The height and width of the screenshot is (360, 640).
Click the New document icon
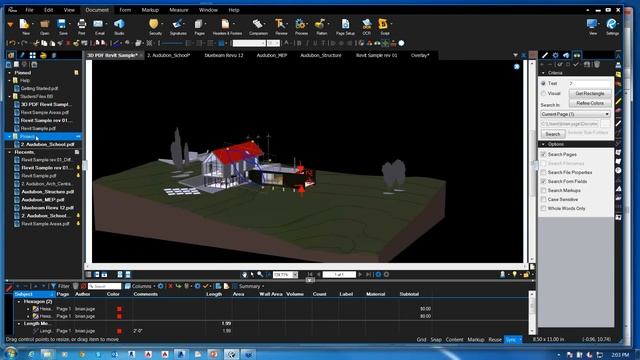click(x=24, y=24)
